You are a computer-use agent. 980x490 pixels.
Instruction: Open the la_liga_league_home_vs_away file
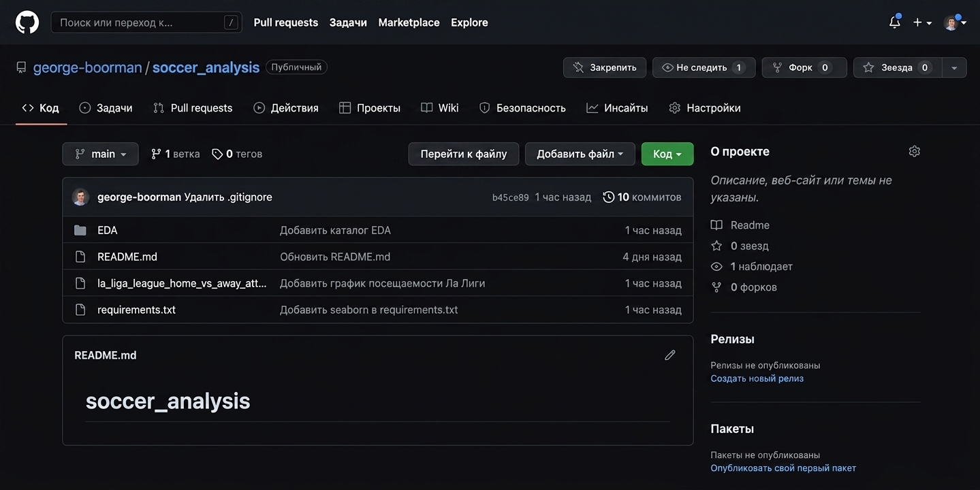pos(182,283)
